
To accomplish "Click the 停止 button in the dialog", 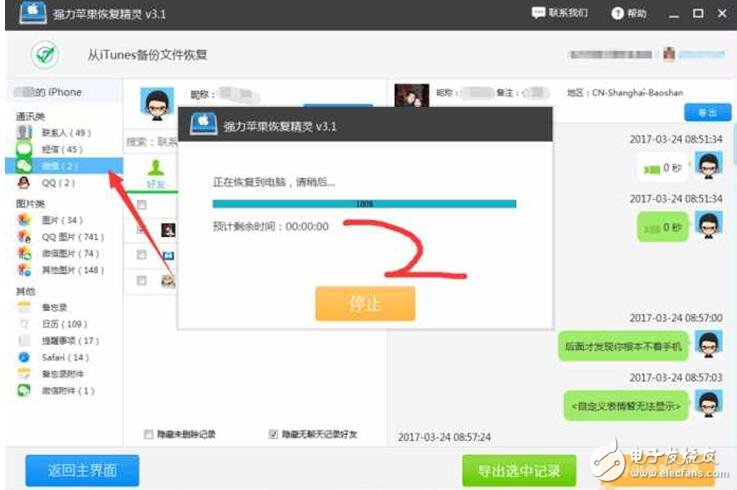I will point(365,303).
